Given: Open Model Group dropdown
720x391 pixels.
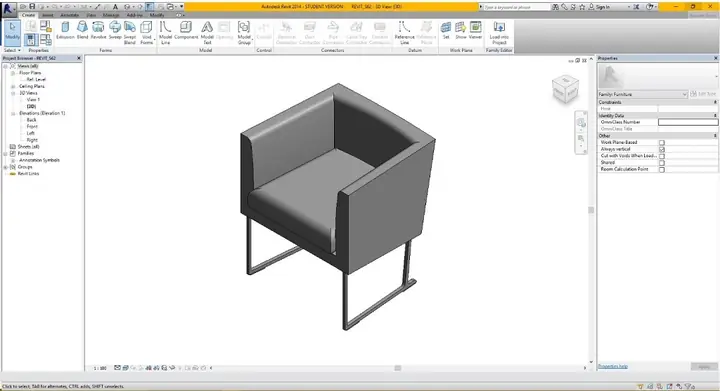Looking at the screenshot, I should click(x=244, y=33).
